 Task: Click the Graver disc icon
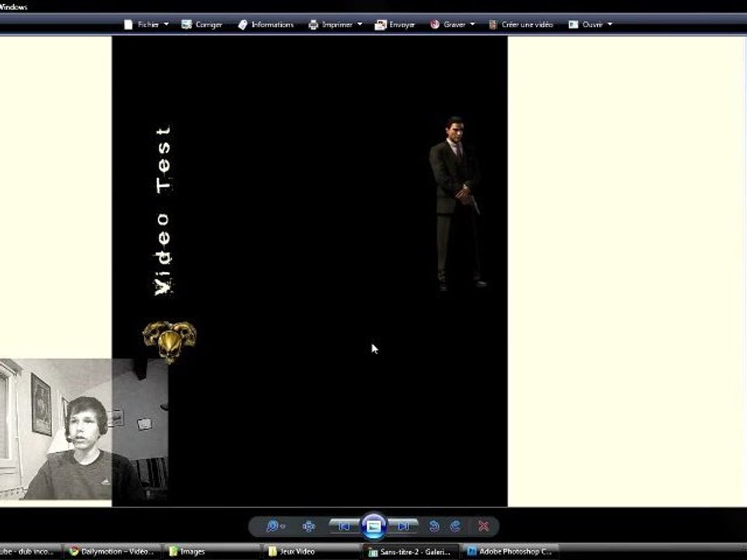point(434,24)
